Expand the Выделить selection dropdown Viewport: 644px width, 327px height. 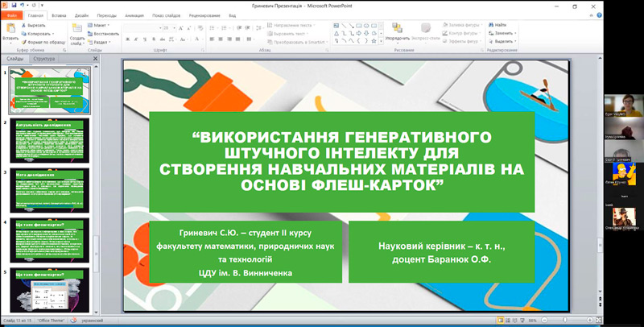(503, 41)
